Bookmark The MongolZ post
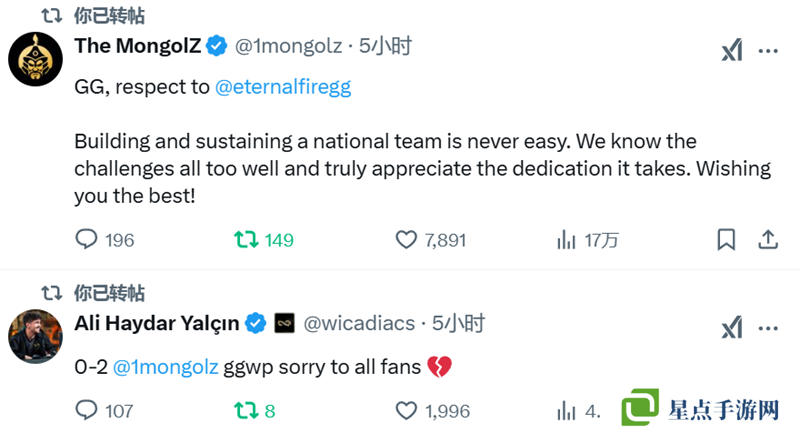The width and height of the screenshot is (800, 433). tap(727, 240)
